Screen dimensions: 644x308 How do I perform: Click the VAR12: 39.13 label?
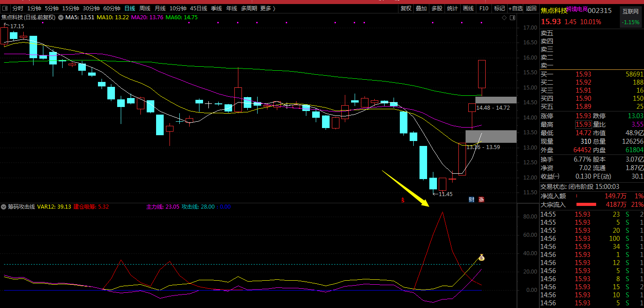54,207
